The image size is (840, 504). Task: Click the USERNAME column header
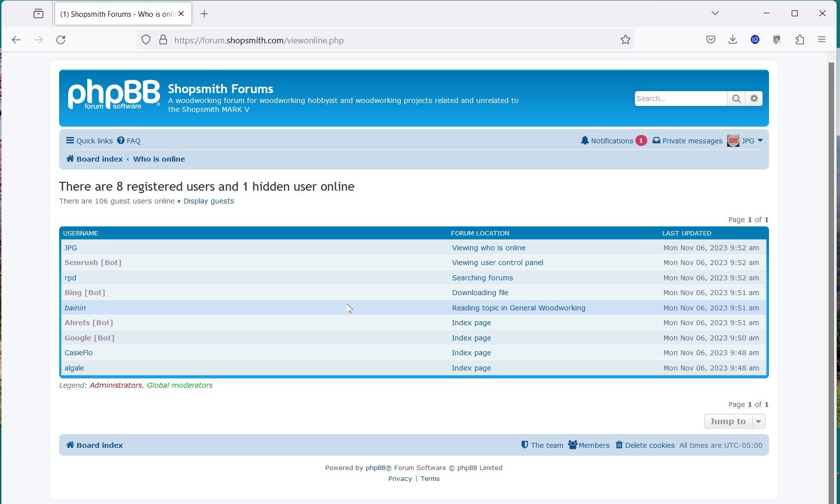point(80,233)
